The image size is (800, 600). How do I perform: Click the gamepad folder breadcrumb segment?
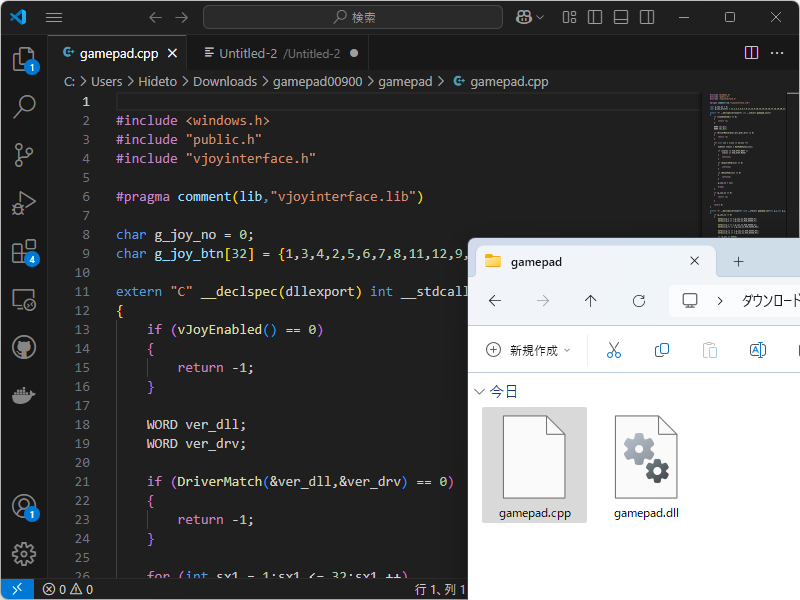click(405, 82)
